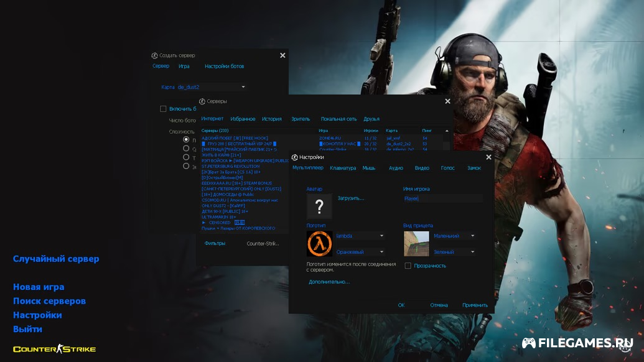This screenshot has width=644, height=362.
Task: Open the Избранное tab in Серверы
Action: click(243, 119)
